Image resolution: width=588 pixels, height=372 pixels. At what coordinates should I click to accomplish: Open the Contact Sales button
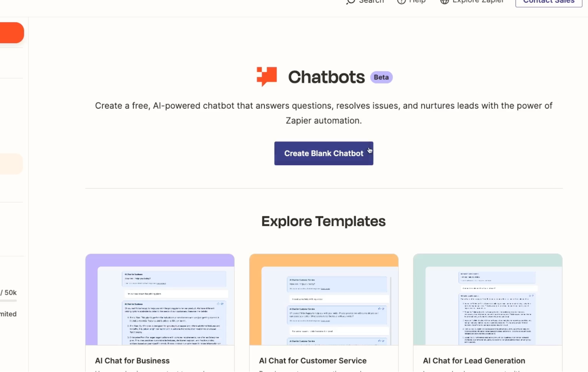point(549,3)
